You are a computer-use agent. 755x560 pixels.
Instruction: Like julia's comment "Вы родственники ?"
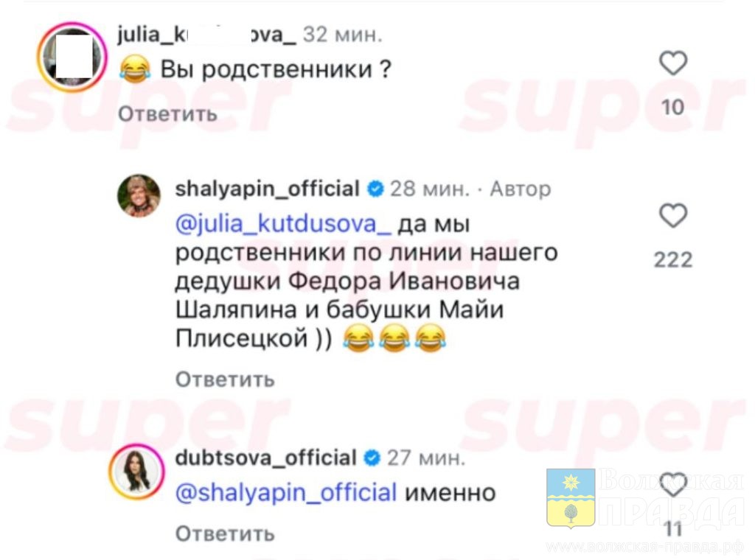[672, 63]
